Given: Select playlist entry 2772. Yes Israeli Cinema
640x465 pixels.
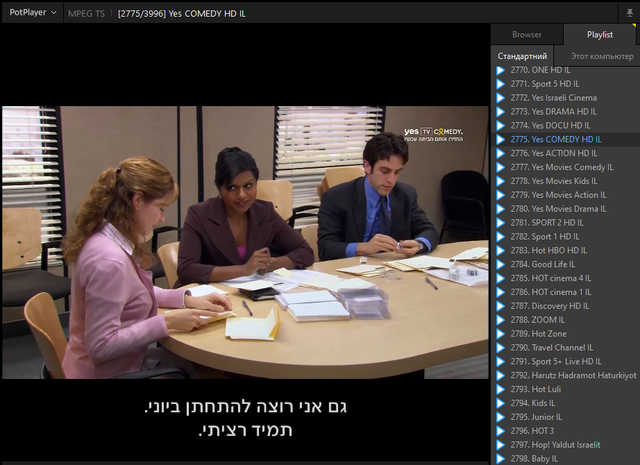Looking at the screenshot, I should [x=566, y=98].
